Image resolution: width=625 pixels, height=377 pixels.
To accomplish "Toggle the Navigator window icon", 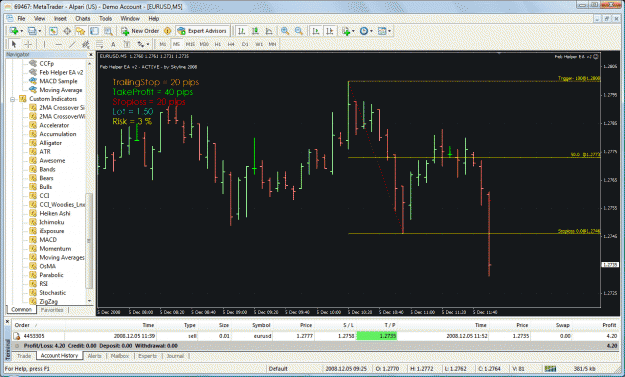I will (x=81, y=31).
